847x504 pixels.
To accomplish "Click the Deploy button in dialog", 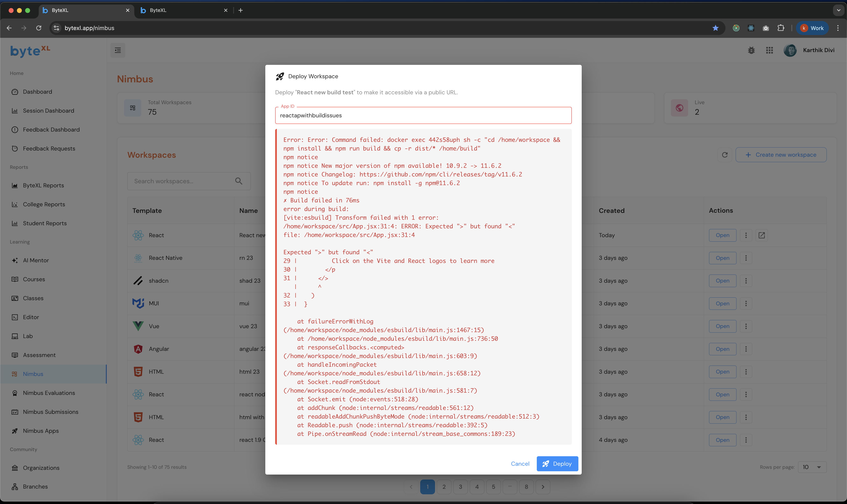I will pos(557,464).
